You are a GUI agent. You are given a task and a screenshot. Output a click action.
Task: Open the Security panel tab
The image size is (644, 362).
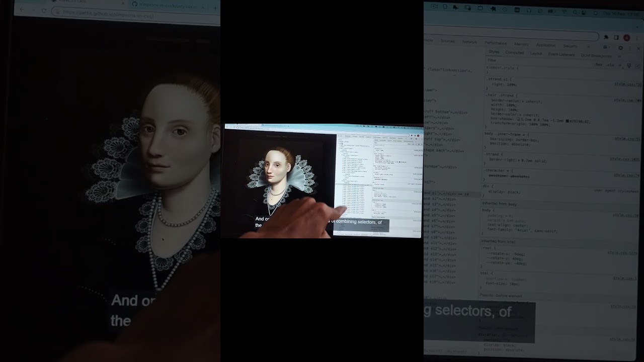click(570, 46)
